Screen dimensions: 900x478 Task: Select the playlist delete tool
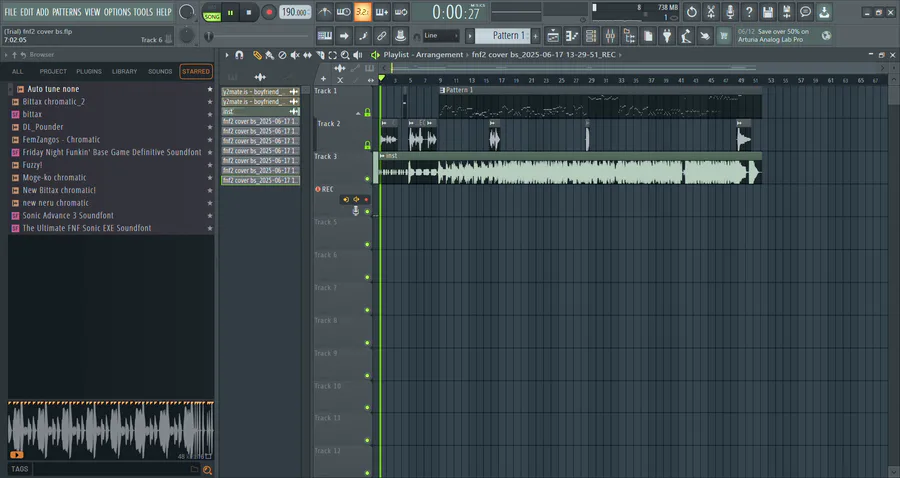pyautogui.click(x=282, y=55)
